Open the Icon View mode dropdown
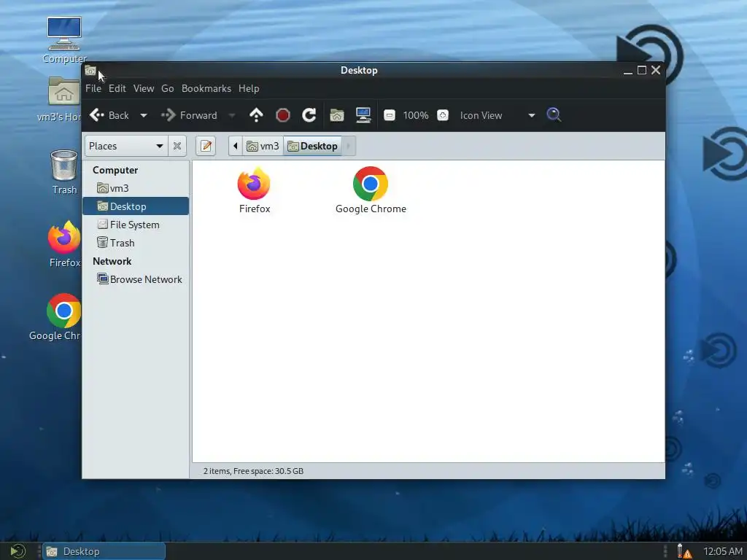Image resolution: width=747 pixels, height=560 pixels. click(x=497, y=115)
